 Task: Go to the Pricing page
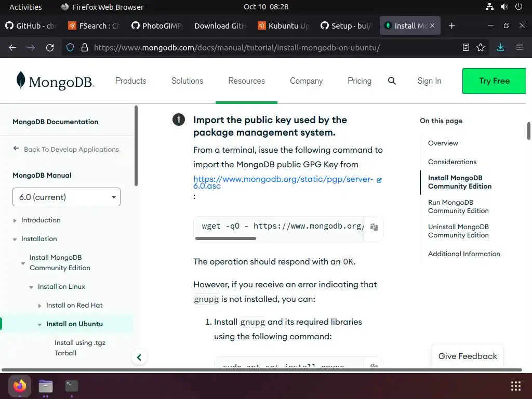[360, 81]
